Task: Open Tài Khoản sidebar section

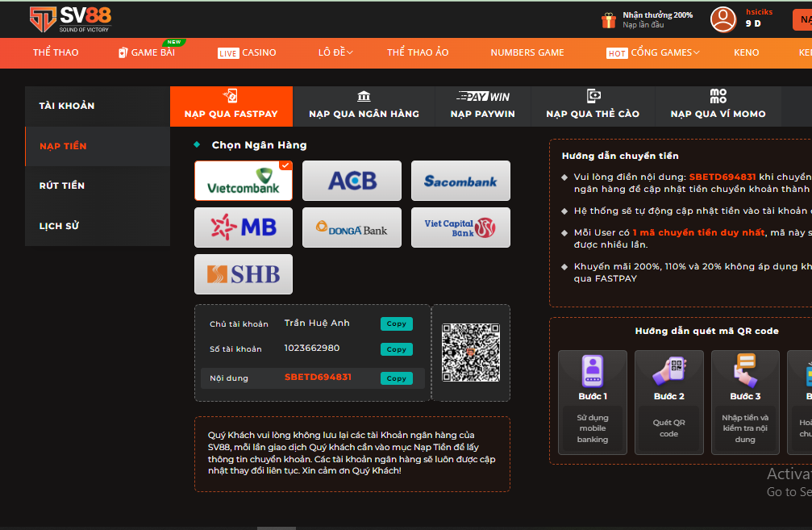Action: (98, 106)
